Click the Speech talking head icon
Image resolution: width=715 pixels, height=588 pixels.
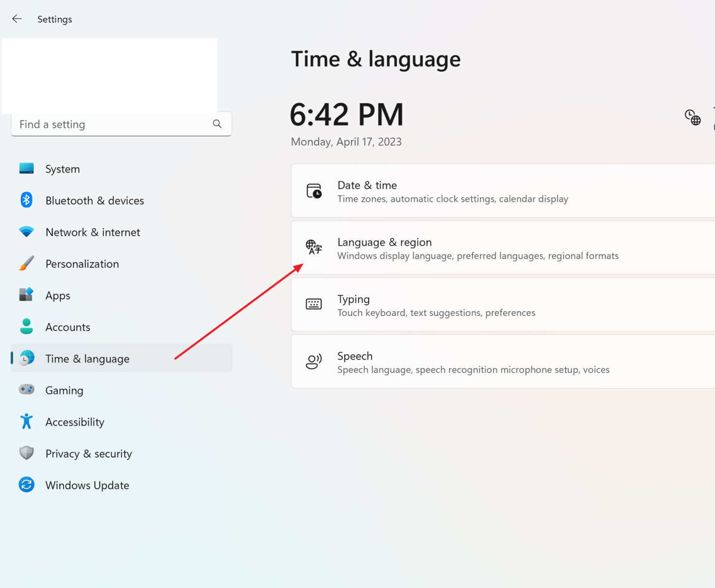pyautogui.click(x=314, y=361)
